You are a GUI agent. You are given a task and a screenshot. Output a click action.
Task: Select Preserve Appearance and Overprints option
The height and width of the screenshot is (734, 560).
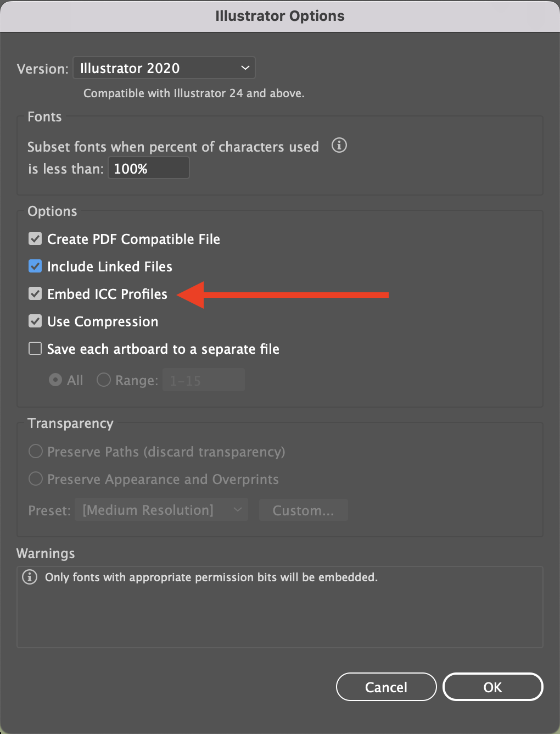coord(36,479)
